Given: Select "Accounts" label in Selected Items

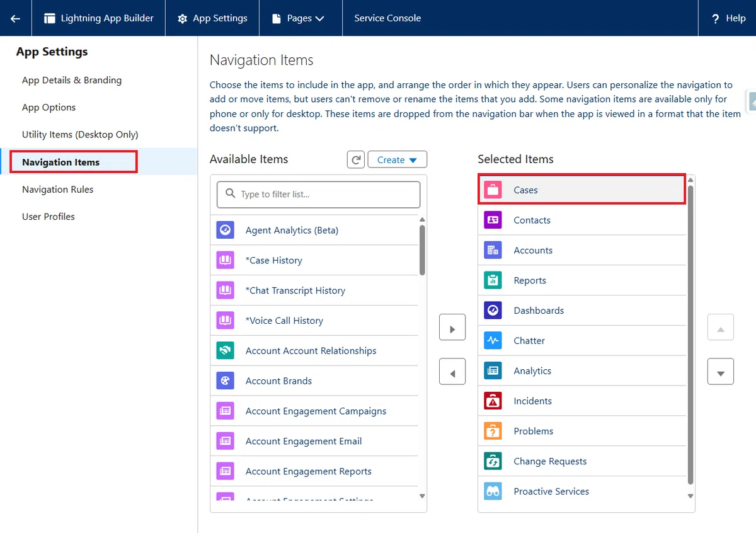Looking at the screenshot, I should (x=533, y=250).
